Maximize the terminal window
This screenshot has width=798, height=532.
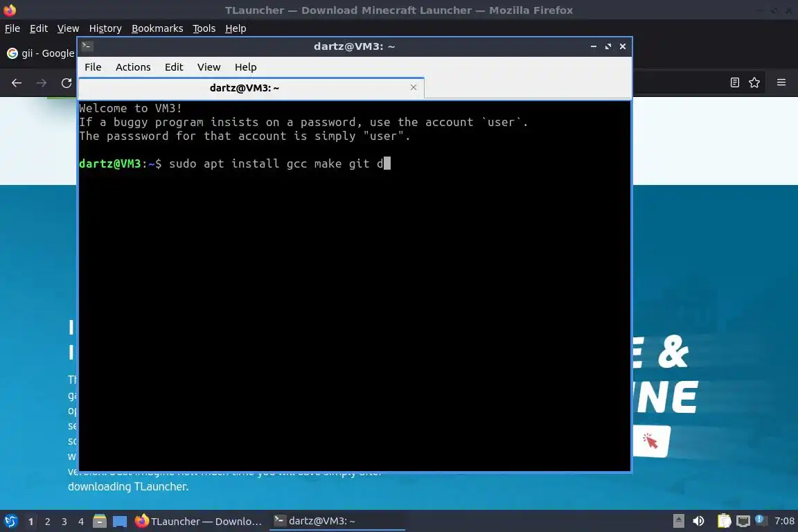pyautogui.click(x=608, y=46)
